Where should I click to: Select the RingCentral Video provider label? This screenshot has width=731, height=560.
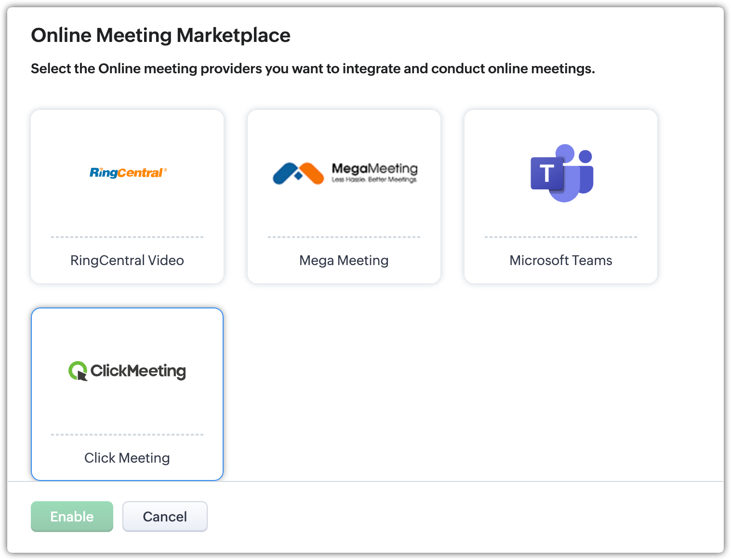tap(127, 260)
